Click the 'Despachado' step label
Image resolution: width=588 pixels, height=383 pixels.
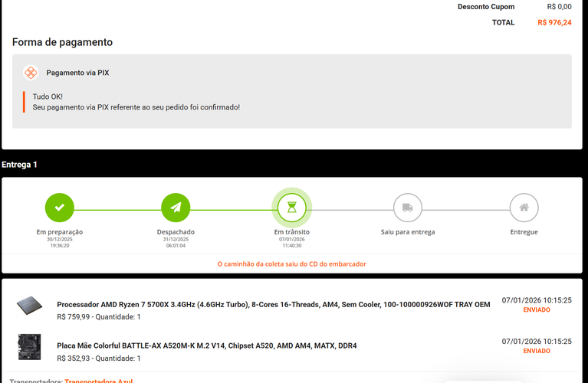pos(176,232)
